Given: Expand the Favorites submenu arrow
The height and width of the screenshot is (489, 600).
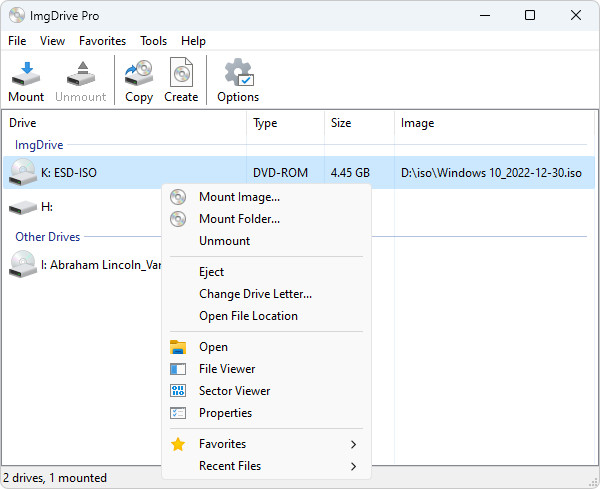Looking at the screenshot, I should pos(353,444).
